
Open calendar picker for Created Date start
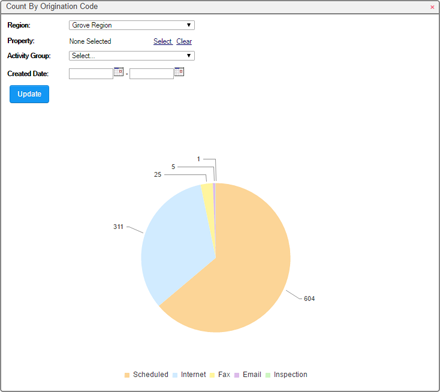pos(119,72)
